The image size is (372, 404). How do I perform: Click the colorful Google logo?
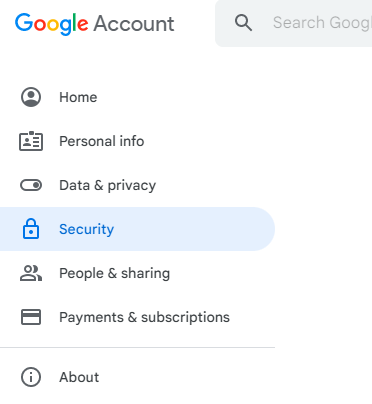coord(52,24)
